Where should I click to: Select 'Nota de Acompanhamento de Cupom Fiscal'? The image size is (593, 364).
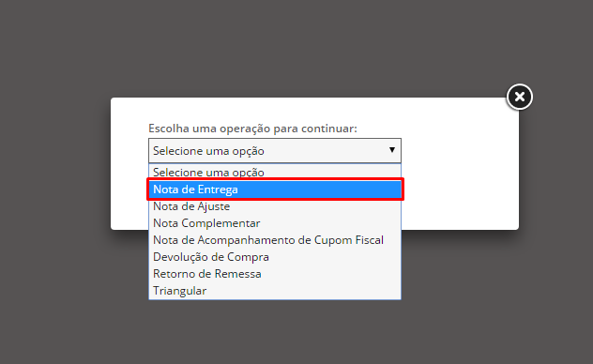pyautogui.click(x=275, y=240)
